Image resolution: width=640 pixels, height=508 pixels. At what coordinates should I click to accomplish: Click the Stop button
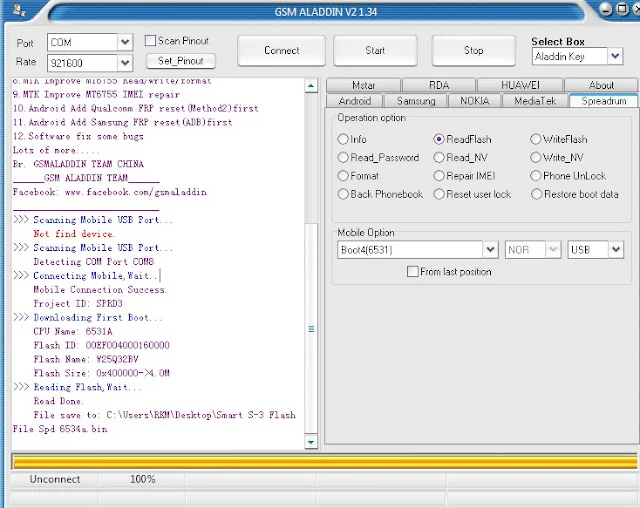pos(473,51)
